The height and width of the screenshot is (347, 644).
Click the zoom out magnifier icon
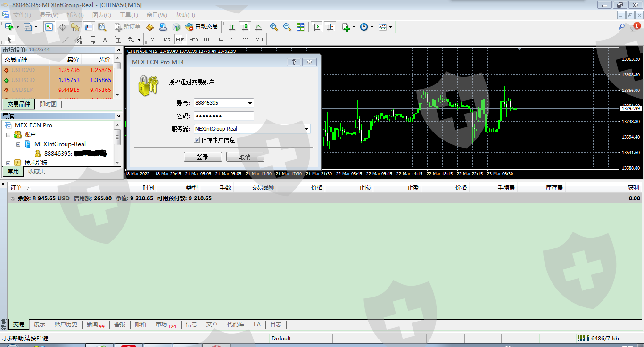click(287, 27)
